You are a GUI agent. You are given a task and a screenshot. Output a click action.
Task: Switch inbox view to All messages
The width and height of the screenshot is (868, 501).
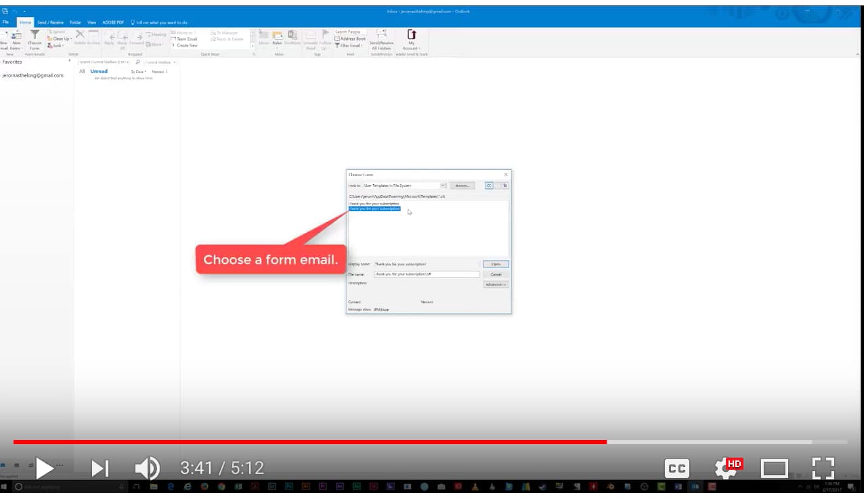[x=81, y=71]
